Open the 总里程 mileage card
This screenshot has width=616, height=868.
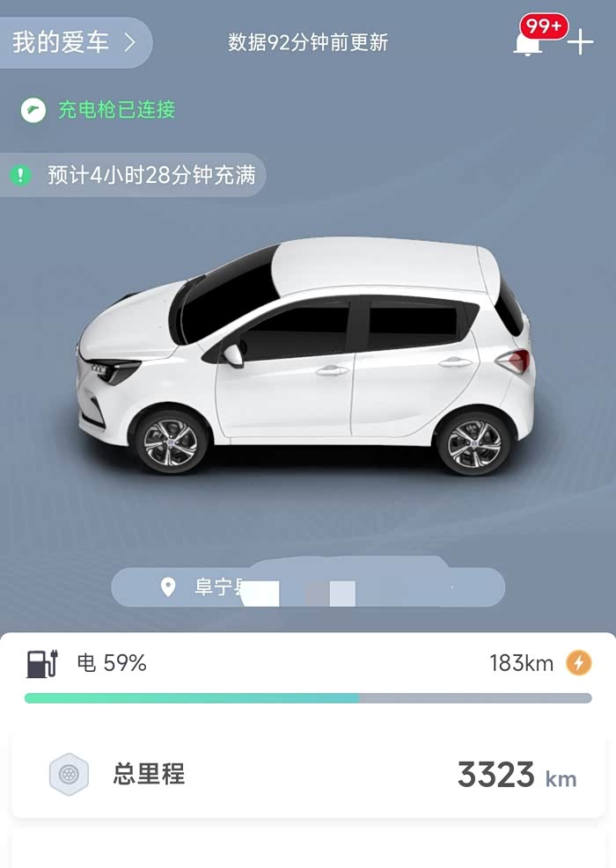(x=308, y=774)
